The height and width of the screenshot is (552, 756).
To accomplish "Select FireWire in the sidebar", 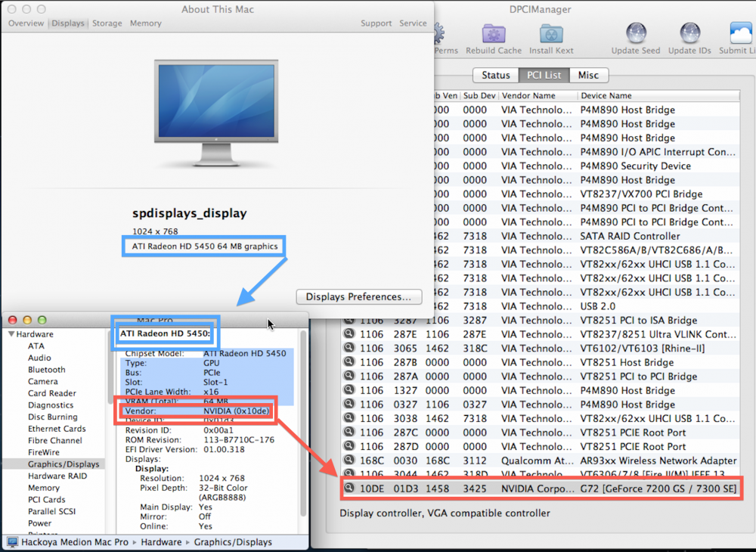I will (x=44, y=452).
